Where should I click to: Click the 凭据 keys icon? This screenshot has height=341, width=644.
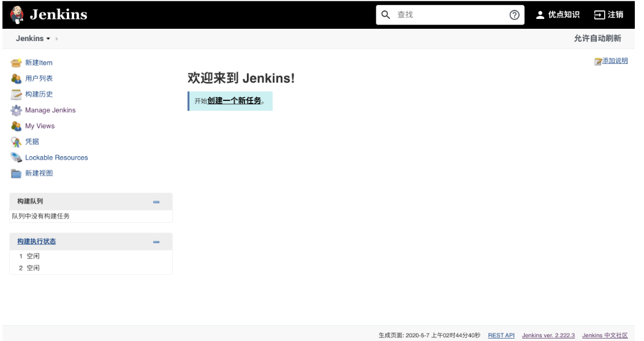coord(16,142)
